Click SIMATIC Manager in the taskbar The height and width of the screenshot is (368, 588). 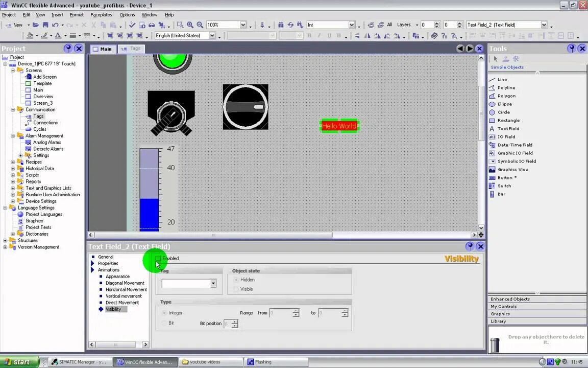(x=79, y=362)
